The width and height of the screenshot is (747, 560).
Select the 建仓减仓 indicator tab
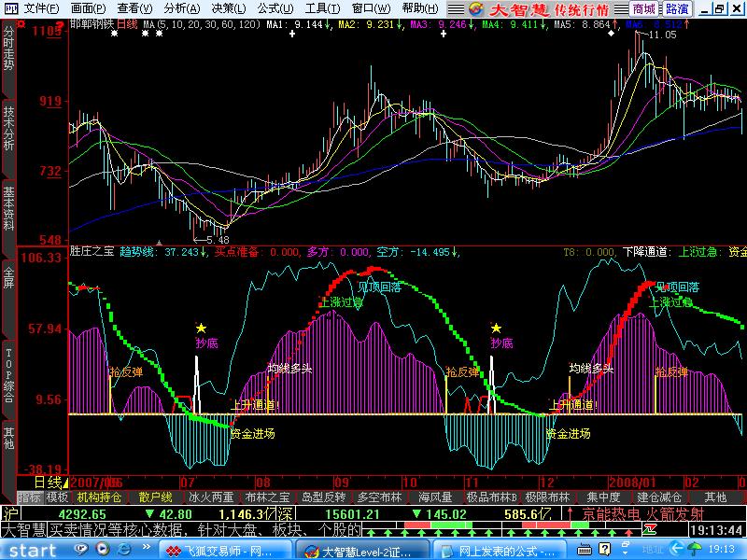660,497
